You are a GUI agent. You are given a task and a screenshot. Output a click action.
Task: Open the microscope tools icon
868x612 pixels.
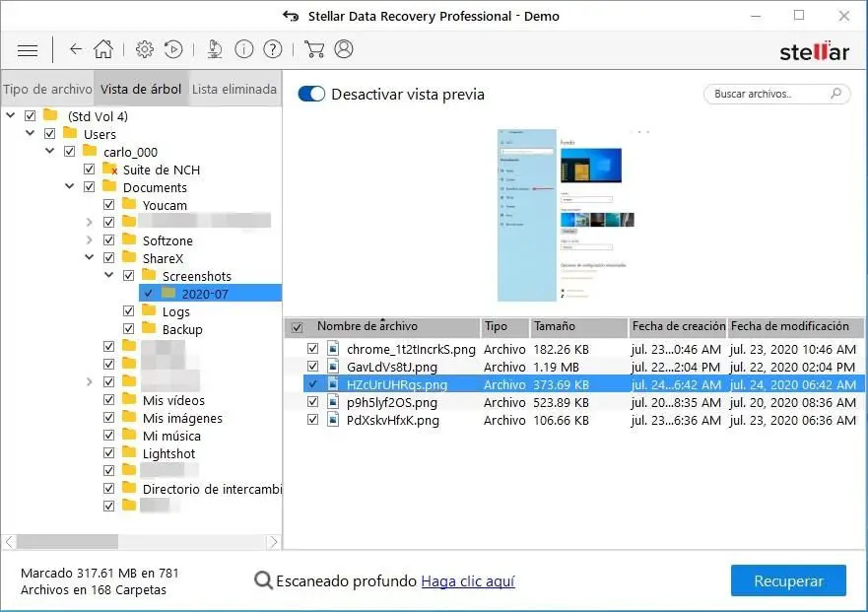pyautogui.click(x=215, y=49)
